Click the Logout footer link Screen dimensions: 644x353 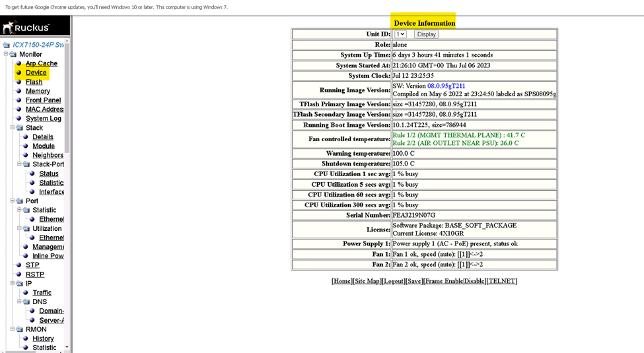click(394, 281)
